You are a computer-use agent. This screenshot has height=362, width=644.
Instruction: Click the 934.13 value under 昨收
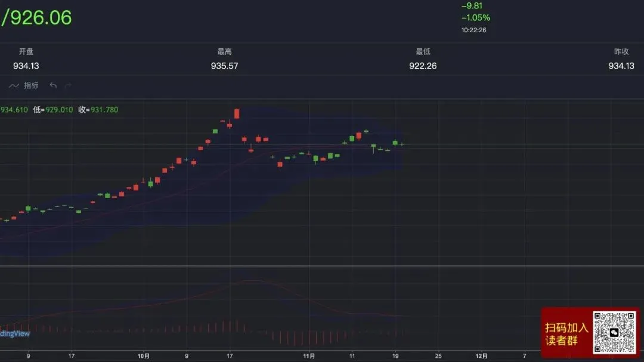[621, 66]
